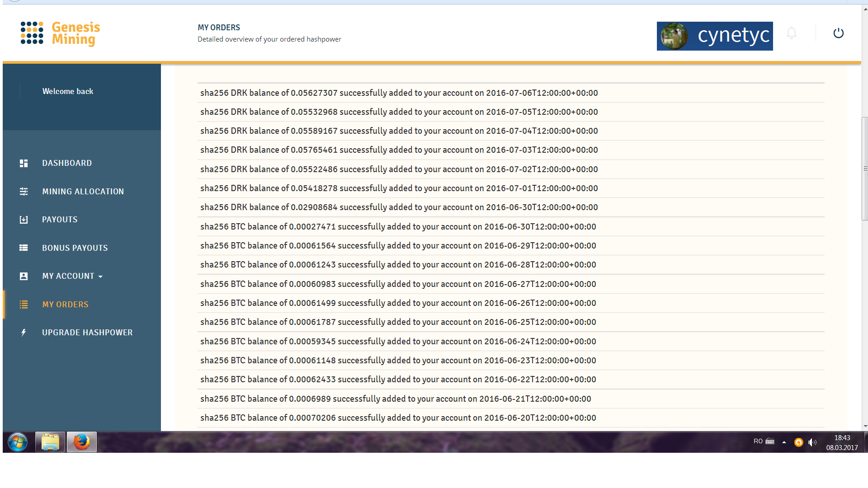
Task: Click the notification bell icon
Action: point(791,33)
